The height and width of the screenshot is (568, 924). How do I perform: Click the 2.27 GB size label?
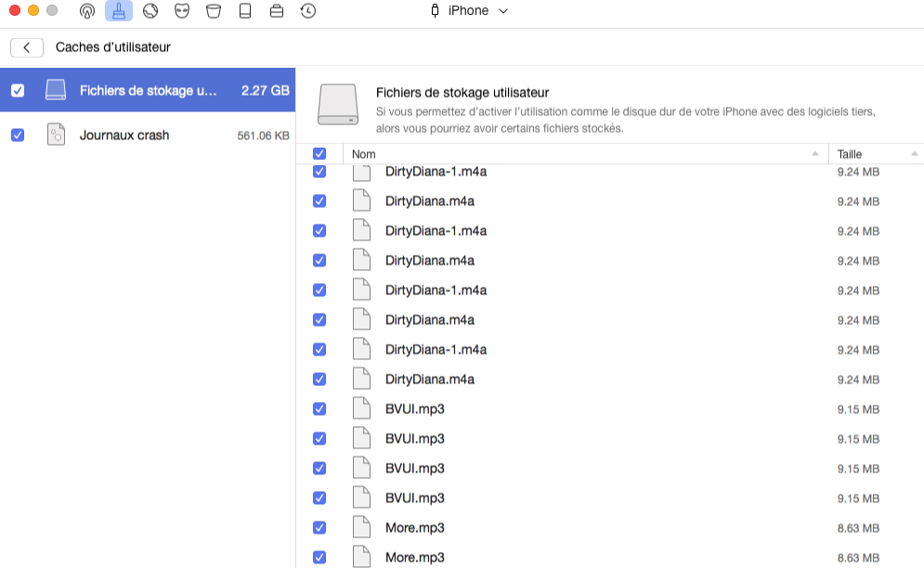click(266, 90)
